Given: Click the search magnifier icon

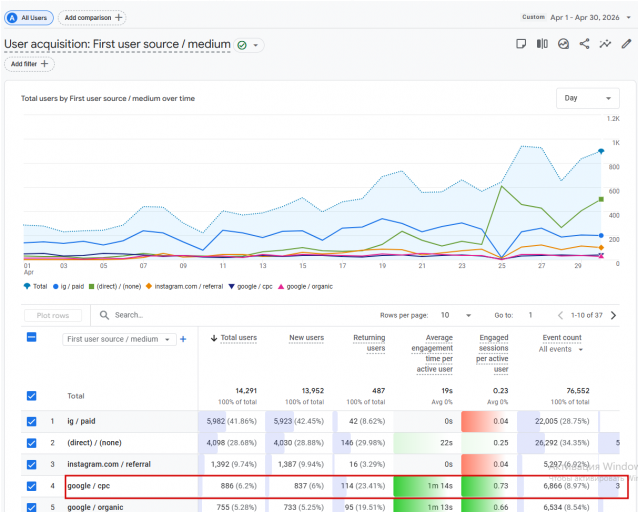Looking at the screenshot, I should pos(104,315).
